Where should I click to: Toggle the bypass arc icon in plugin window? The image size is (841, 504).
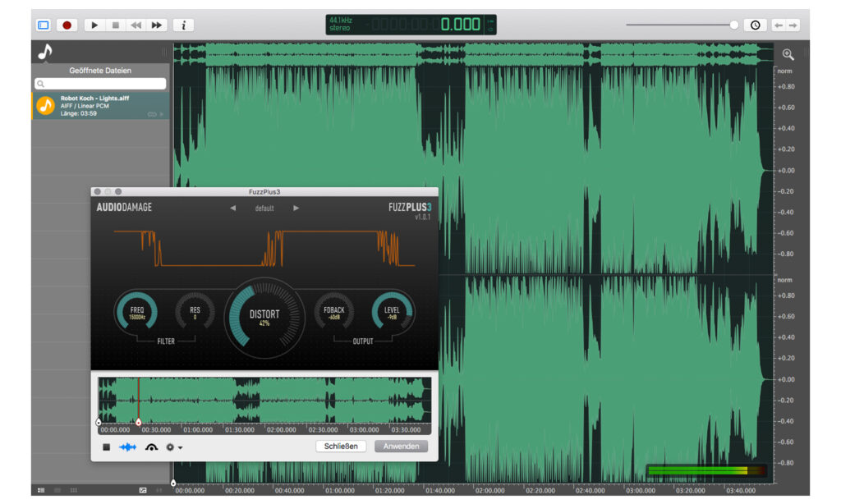151,447
